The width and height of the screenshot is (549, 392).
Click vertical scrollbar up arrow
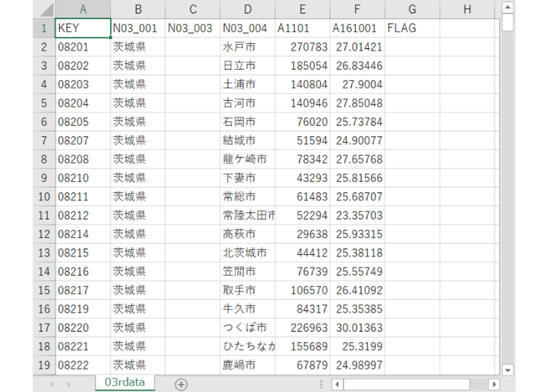pos(507,7)
